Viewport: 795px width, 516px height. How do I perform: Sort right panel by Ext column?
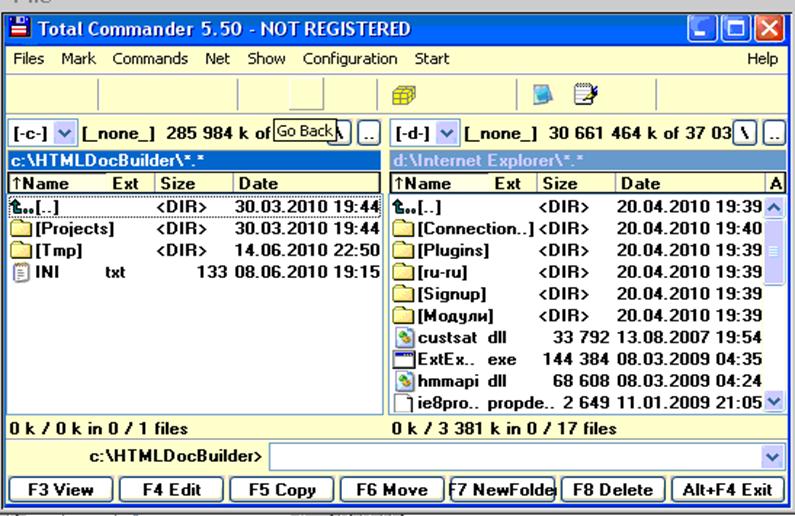tap(513, 183)
